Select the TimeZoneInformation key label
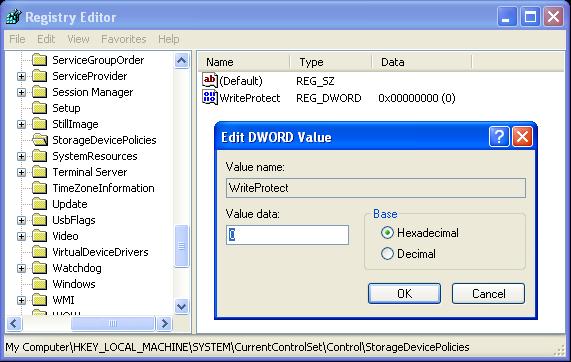 [103, 188]
